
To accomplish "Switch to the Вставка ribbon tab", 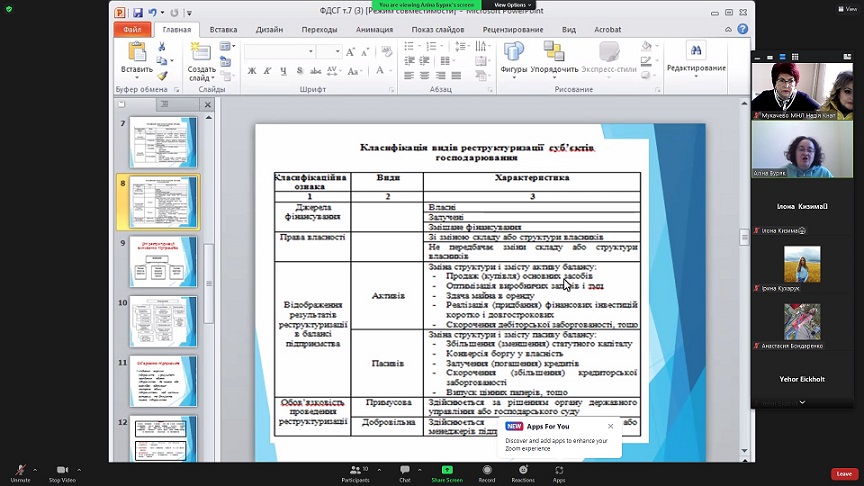I will pyautogui.click(x=223, y=30).
